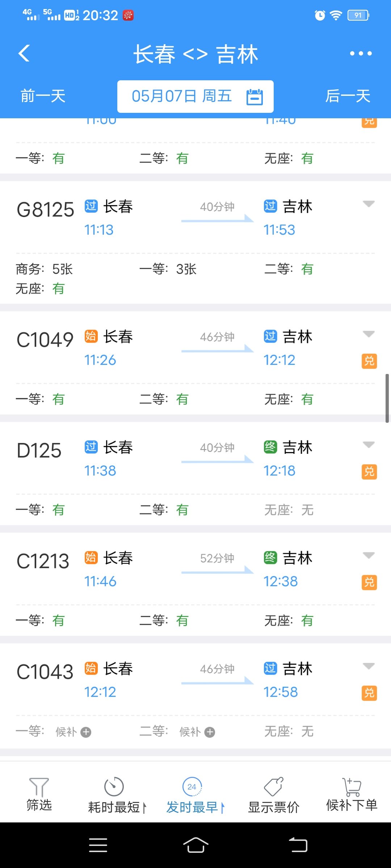Tap the 兑 points badge on C1049

point(369,361)
